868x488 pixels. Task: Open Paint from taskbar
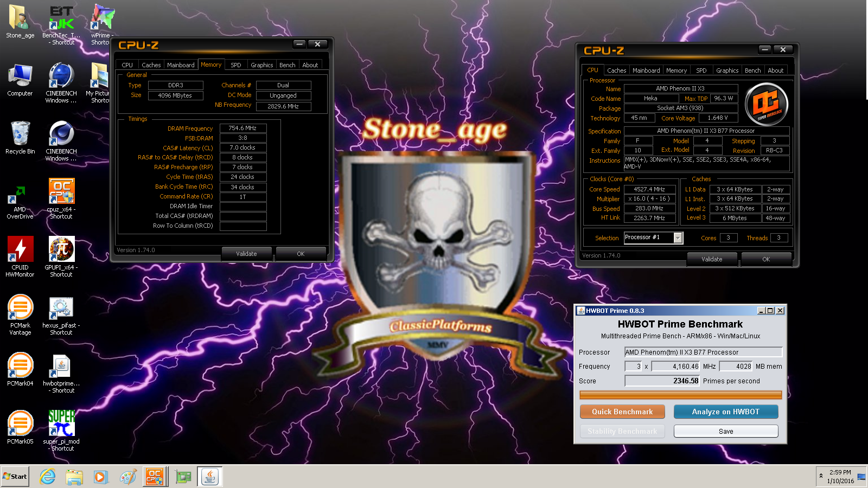(127, 477)
